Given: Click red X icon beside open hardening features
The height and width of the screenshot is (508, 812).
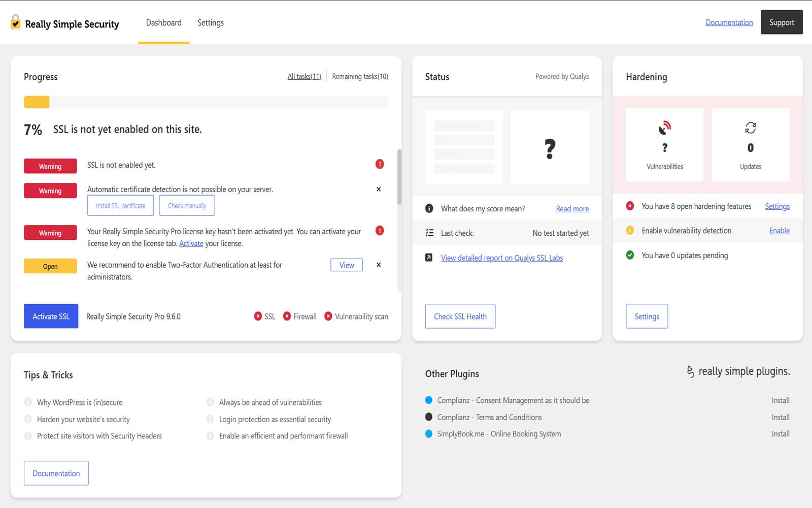Looking at the screenshot, I should pyautogui.click(x=630, y=206).
